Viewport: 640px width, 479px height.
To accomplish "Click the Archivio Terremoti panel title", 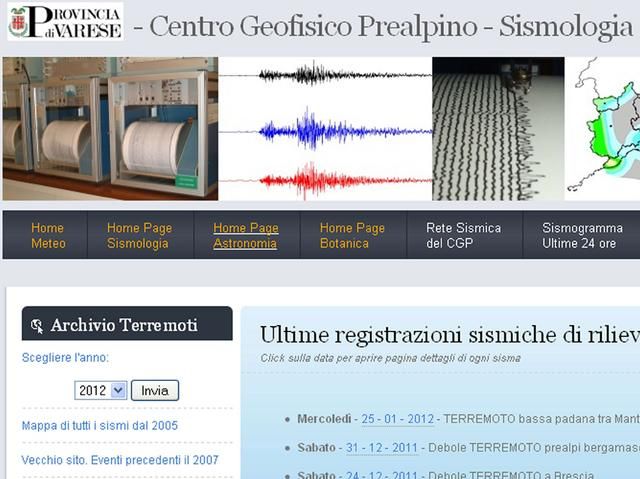I will click(x=124, y=325).
